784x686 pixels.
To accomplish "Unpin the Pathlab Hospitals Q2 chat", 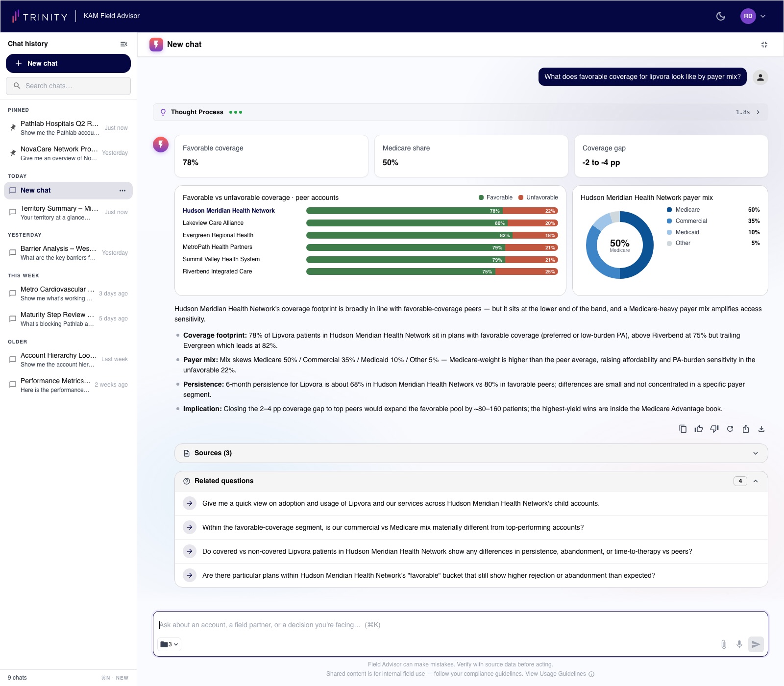I will pyautogui.click(x=13, y=127).
